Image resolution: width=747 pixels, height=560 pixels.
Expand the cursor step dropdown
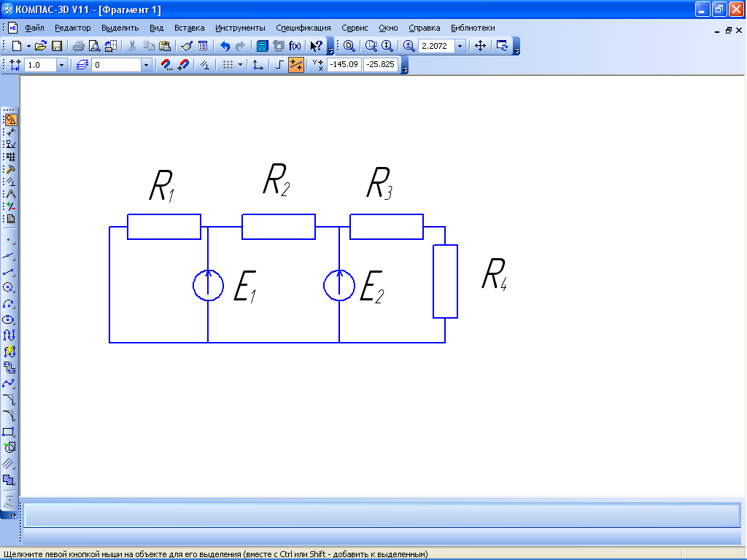pyautogui.click(x=61, y=65)
